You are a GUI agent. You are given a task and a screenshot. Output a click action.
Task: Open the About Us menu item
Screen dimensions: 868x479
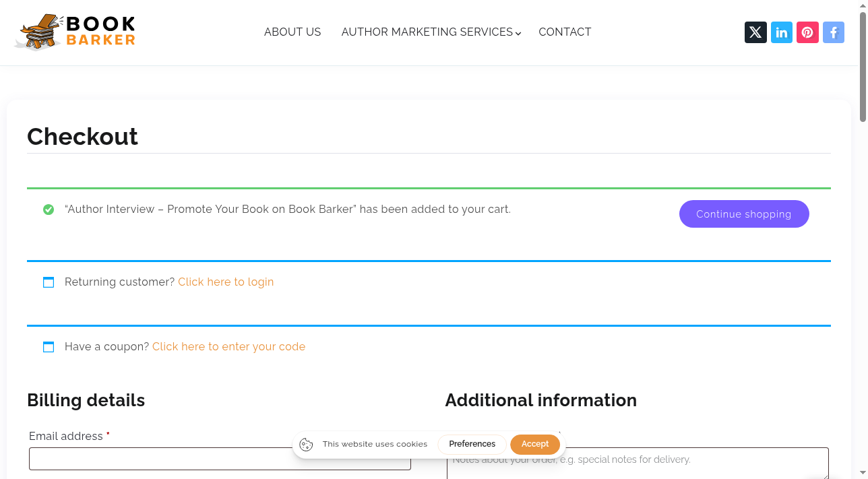(292, 32)
